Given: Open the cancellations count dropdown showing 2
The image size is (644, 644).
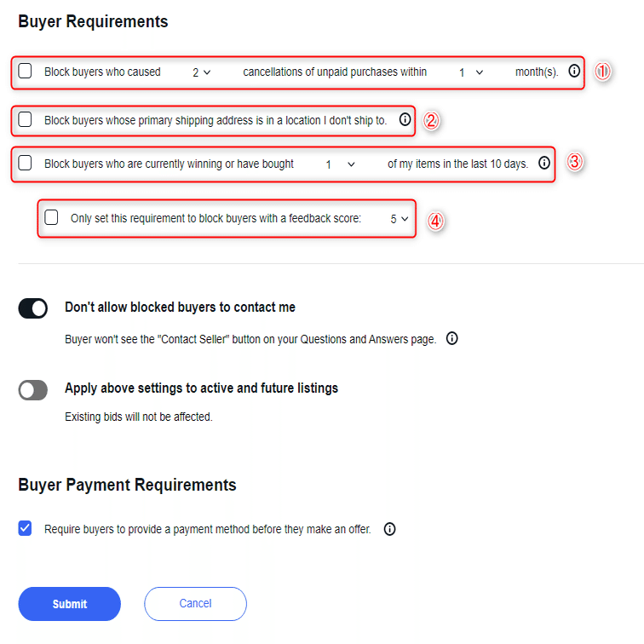Looking at the screenshot, I should 201,72.
